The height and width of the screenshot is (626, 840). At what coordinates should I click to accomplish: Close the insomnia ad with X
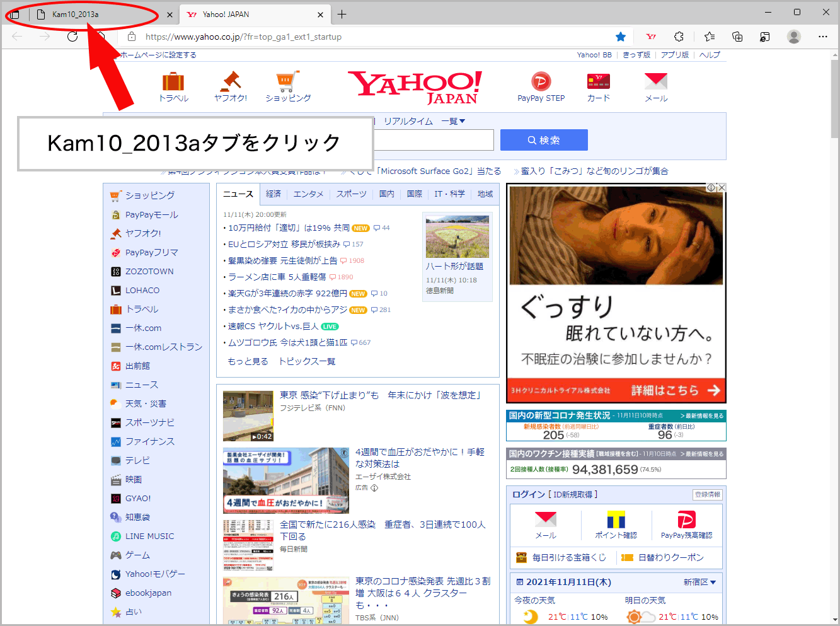[x=722, y=188]
